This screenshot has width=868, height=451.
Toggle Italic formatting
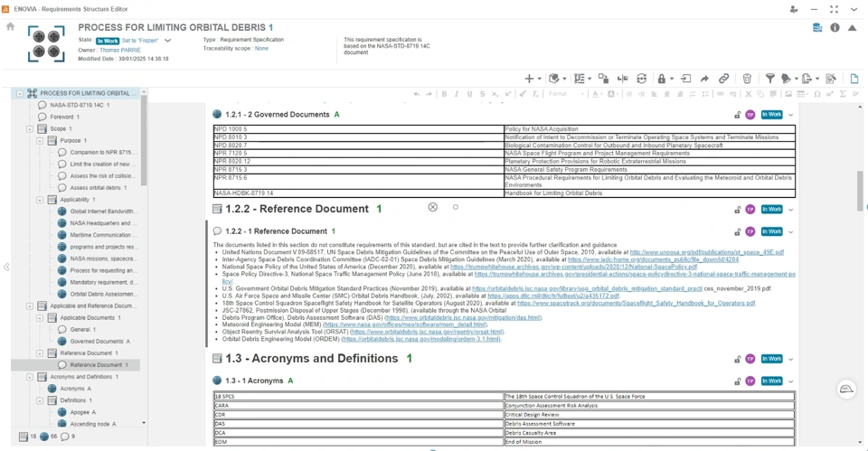pos(457,94)
